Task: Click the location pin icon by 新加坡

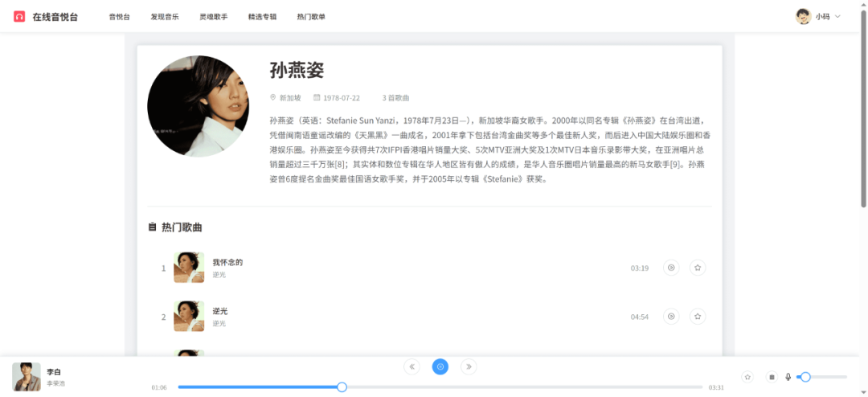Action: (273, 97)
